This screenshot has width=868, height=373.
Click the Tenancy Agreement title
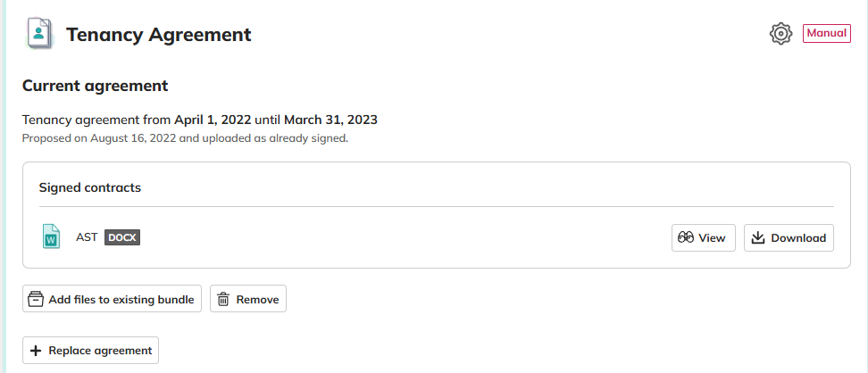[x=159, y=35]
